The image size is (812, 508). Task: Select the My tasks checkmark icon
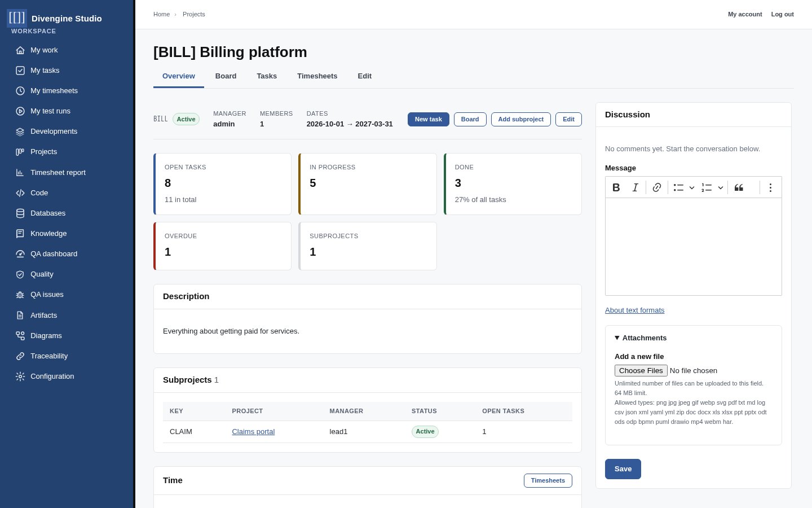pos(20,71)
